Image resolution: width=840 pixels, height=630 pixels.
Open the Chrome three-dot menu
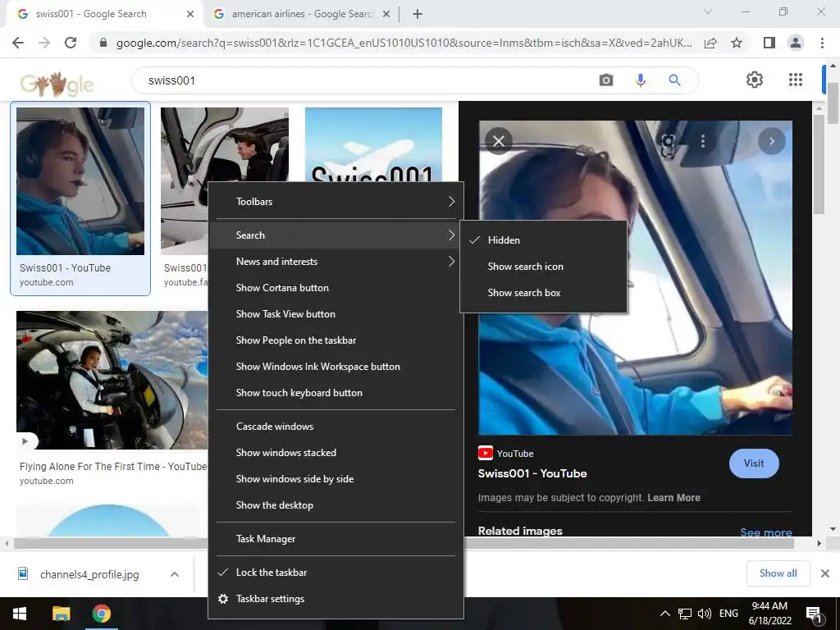point(822,43)
